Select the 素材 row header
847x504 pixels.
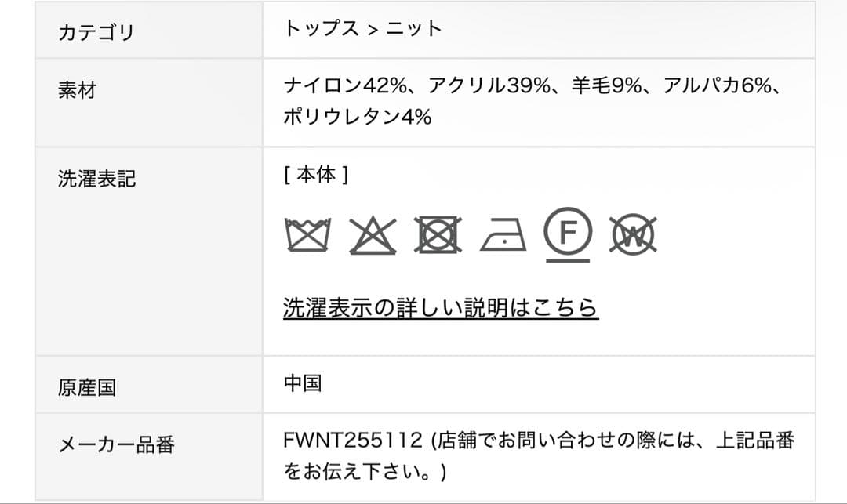77,90
